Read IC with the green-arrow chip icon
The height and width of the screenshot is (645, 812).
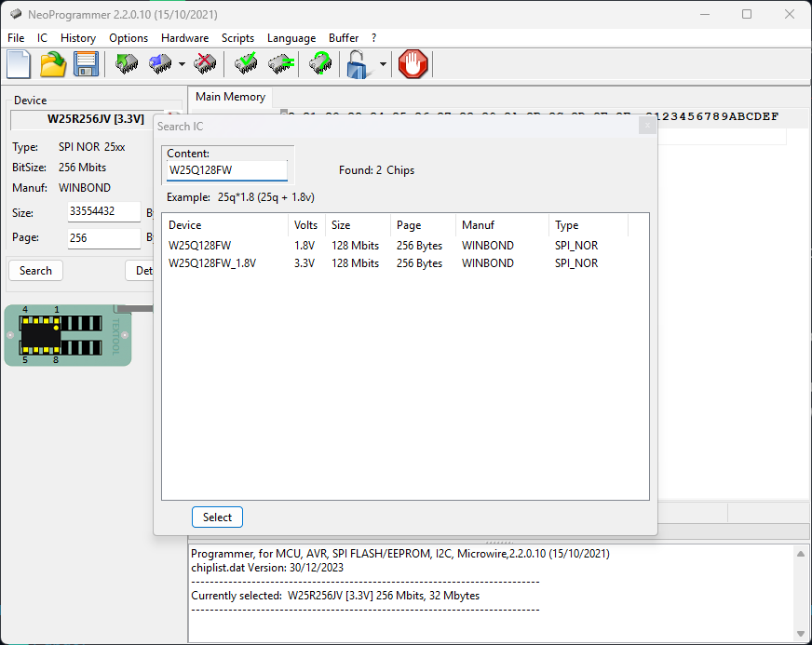(127, 64)
